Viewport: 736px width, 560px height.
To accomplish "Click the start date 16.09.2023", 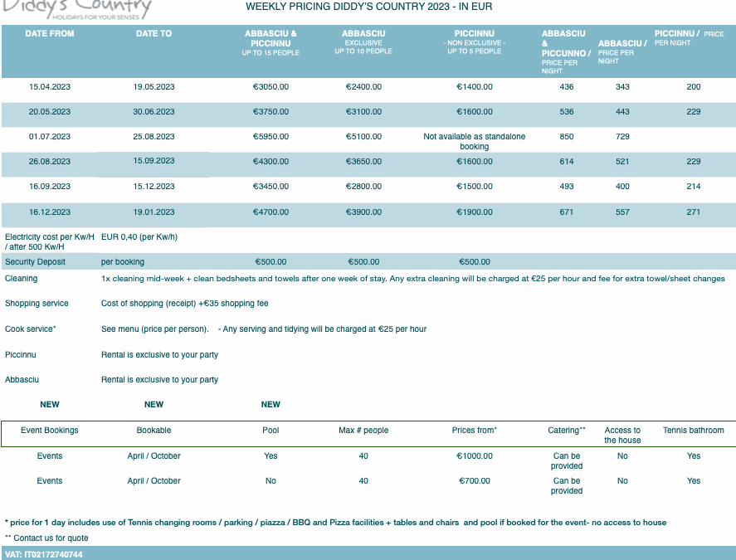I will (50, 187).
